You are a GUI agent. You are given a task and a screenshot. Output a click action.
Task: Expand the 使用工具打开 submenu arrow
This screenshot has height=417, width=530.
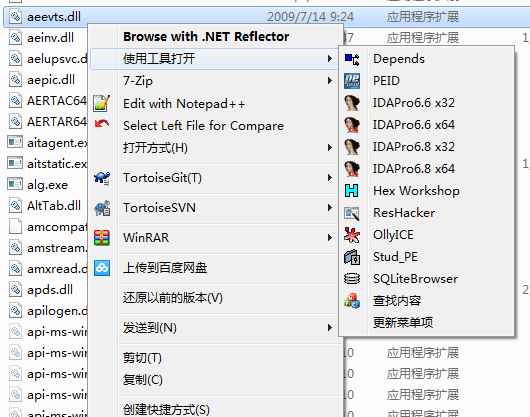[330, 59]
